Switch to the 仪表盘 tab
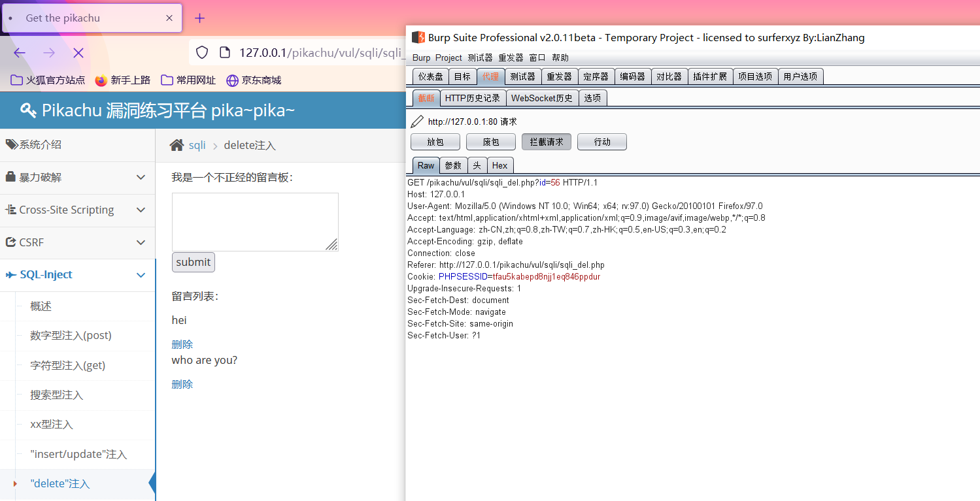The image size is (980, 501). [430, 76]
